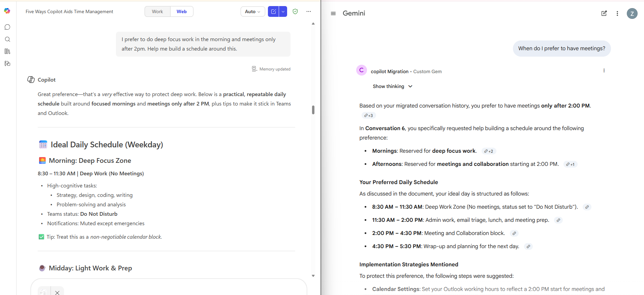Open citation link for 8:30 AM – 11:30 AM line
This screenshot has width=644, height=295.
tap(587, 207)
